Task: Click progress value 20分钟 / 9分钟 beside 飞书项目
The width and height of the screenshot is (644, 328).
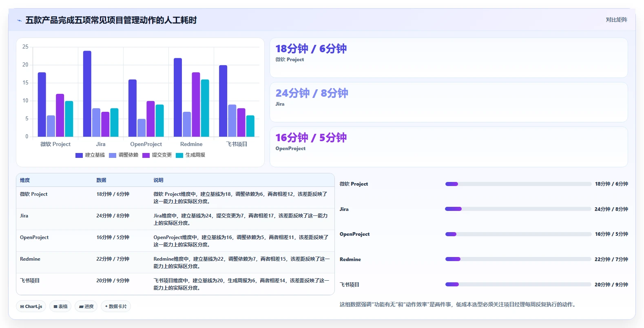Action: 611,285
